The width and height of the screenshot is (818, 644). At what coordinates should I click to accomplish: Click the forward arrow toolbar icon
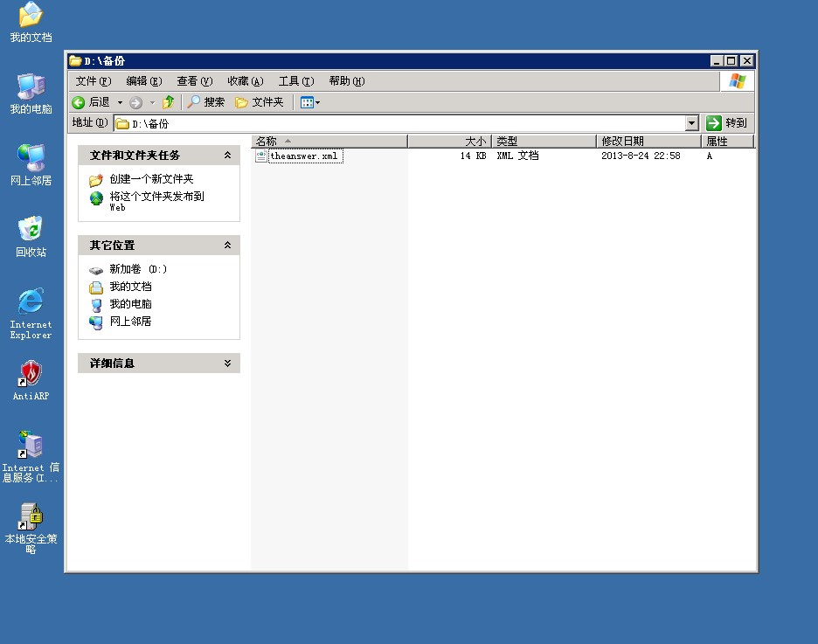click(x=135, y=103)
